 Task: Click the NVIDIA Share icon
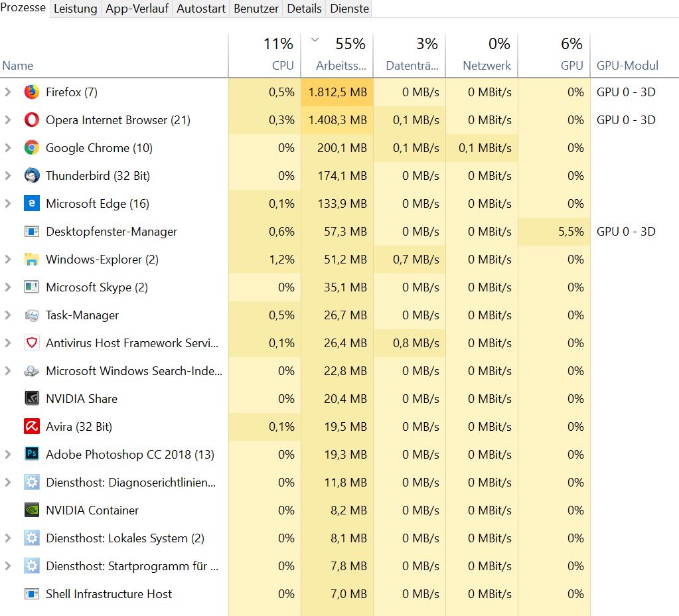point(32,398)
